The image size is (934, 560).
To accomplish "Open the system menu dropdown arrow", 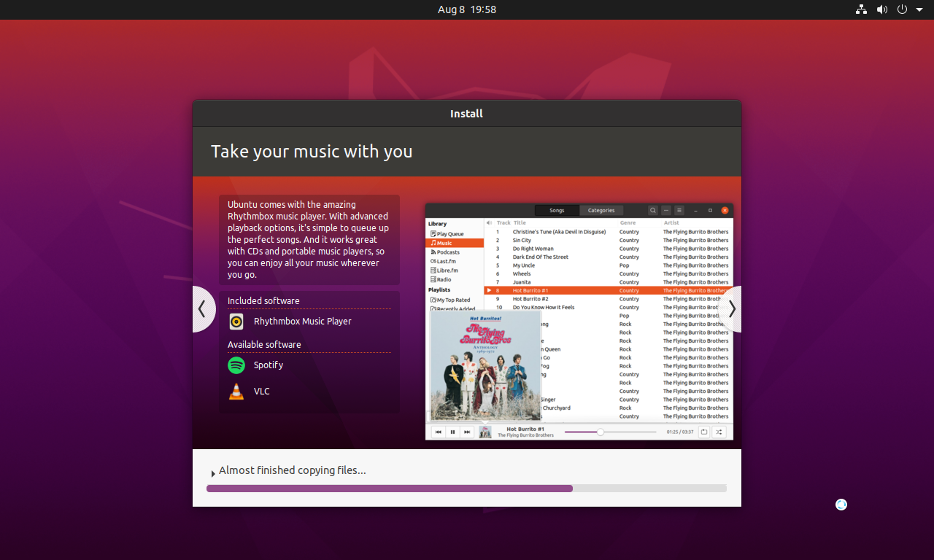I will pyautogui.click(x=919, y=9).
